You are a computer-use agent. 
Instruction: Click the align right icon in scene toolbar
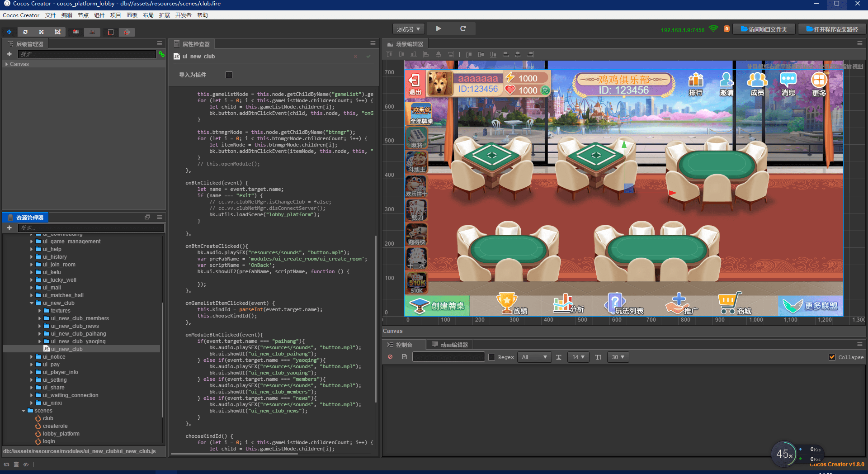point(450,54)
